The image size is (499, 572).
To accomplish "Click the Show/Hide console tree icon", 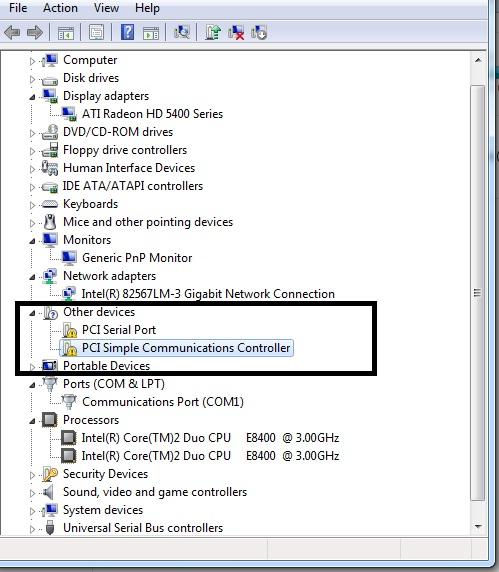I will pos(66,33).
